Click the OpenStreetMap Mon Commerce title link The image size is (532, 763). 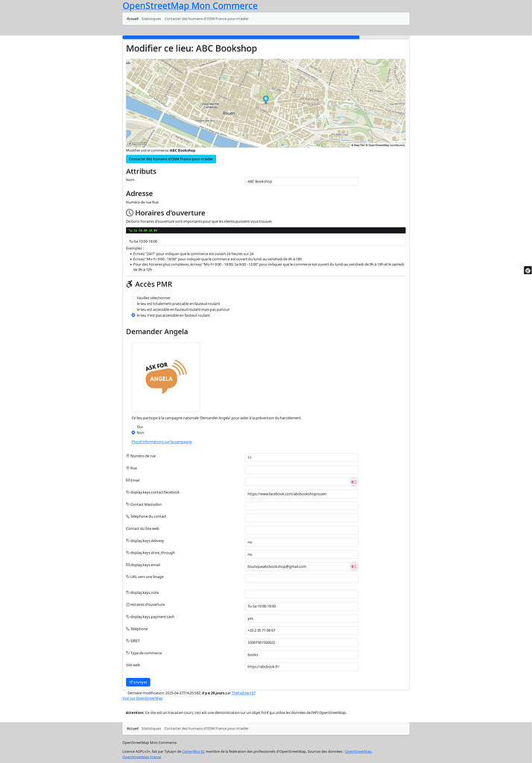pos(190,6)
